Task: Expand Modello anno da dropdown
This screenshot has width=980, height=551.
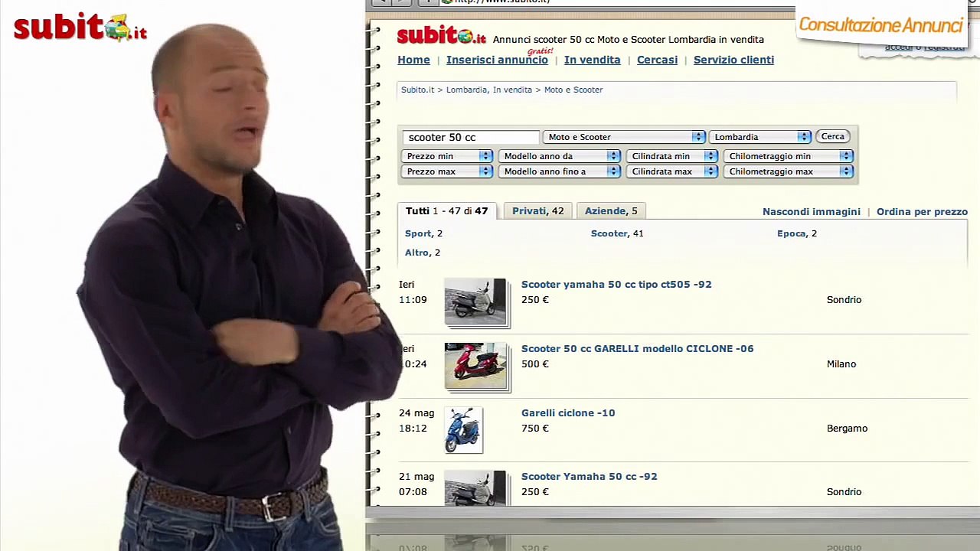Action: tap(559, 156)
